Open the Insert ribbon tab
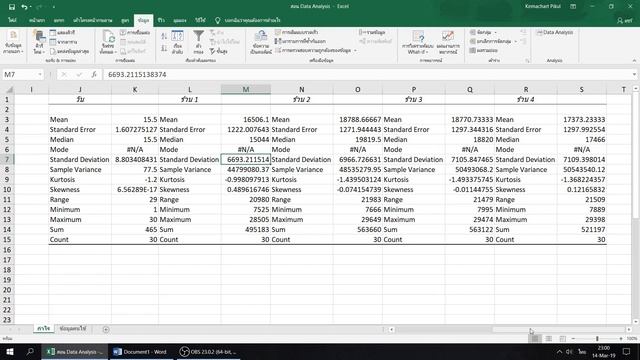The width and height of the screenshot is (640, 360). 59,20
